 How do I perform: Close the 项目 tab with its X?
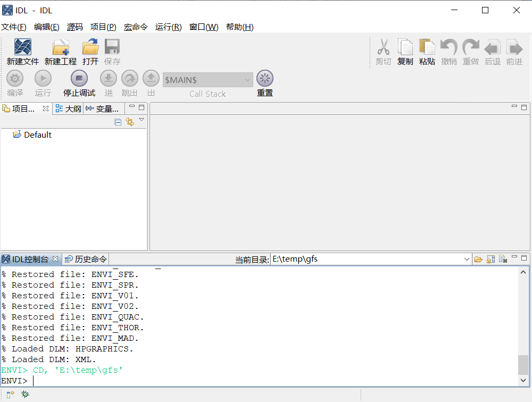[46, 108]
